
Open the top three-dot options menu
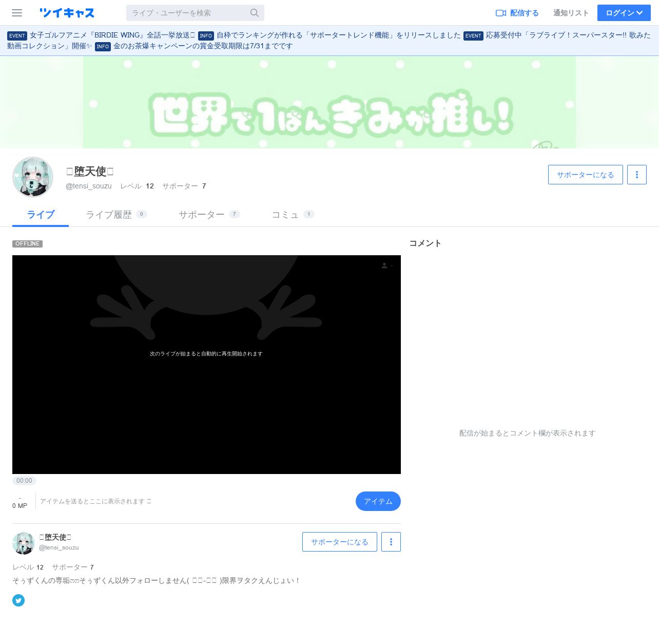click(637, 175)
